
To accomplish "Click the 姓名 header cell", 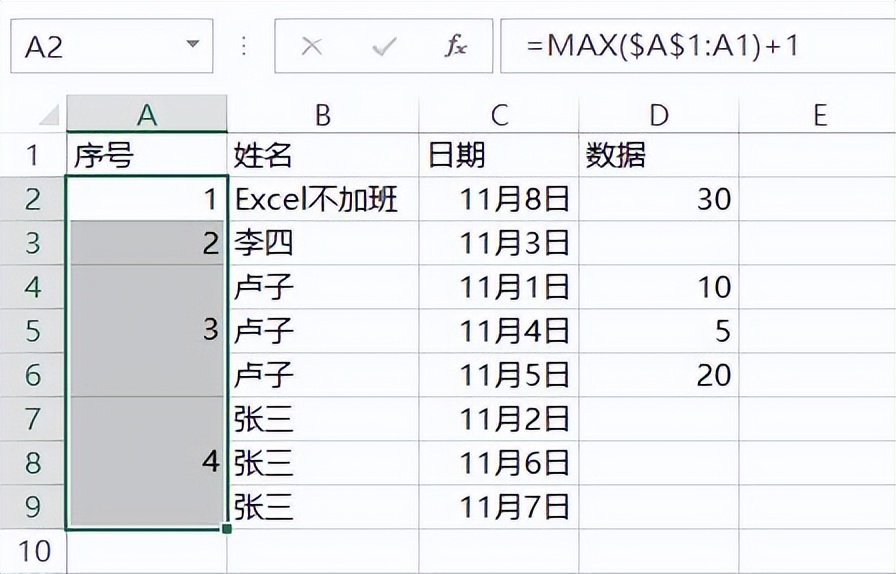I will [x=323, y=155].
